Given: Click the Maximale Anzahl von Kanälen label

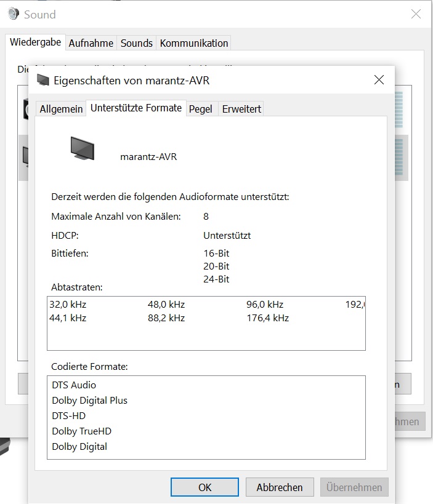Looking at the screenshot, I should [x=116, y=217].
